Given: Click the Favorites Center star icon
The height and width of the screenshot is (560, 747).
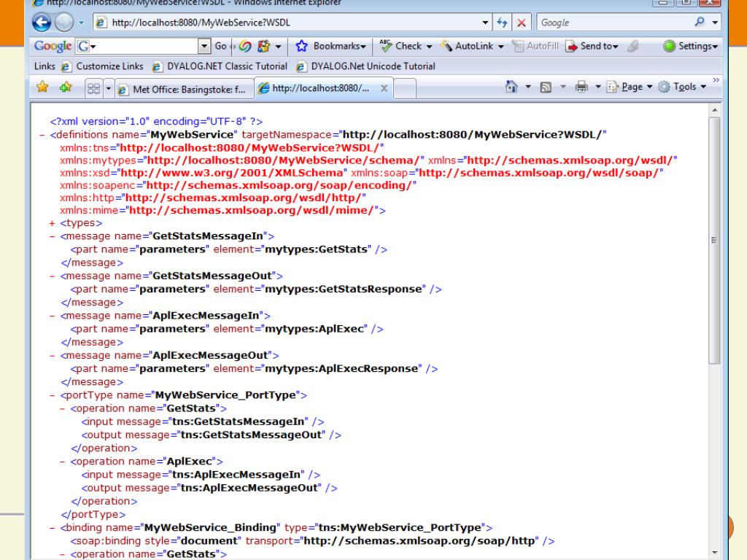Looking at the screenshot, I should coord(42,87).
